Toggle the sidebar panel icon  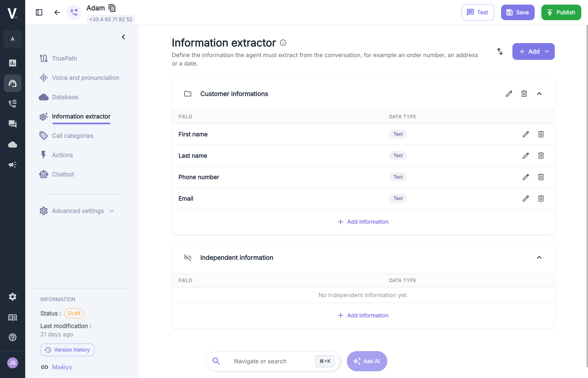(39, 12)
